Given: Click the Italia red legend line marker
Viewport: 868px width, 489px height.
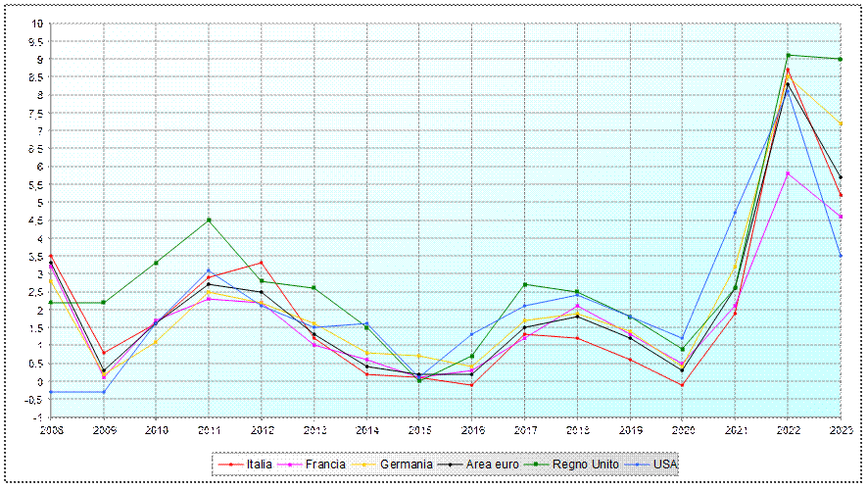Looking at the screenshot, I should coord(231,465).
